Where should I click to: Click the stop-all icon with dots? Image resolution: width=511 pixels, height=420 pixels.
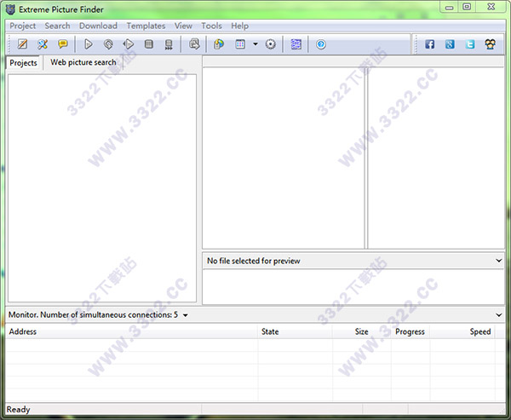tap(169, 44)
